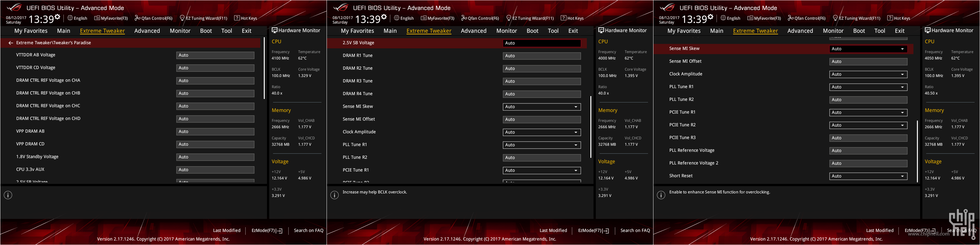Click Search on FAQ in middle screen
980x245 pixels.
635,231
